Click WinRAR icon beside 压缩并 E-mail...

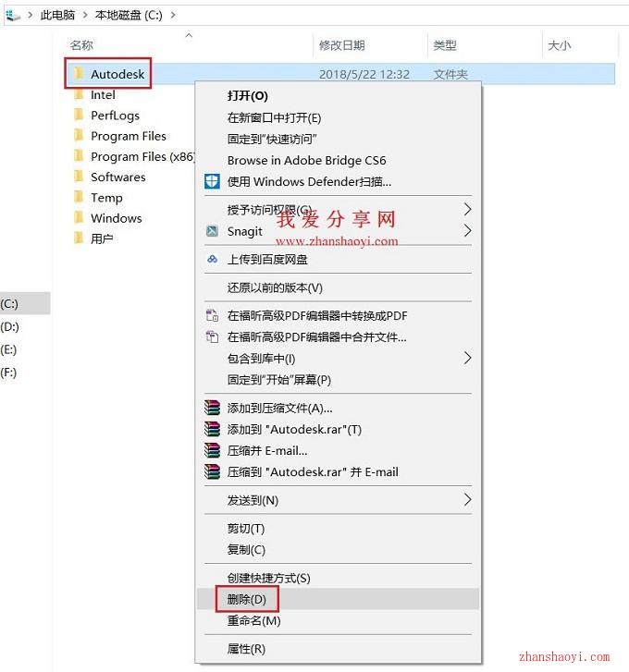coord(212,450)
